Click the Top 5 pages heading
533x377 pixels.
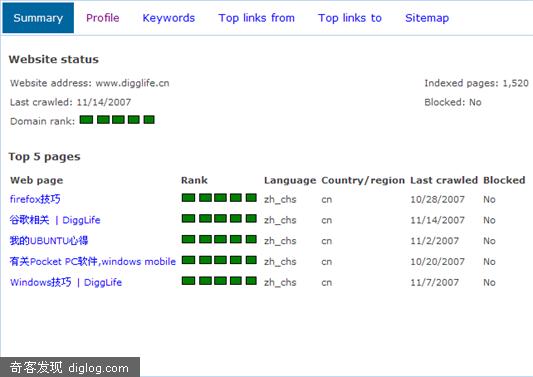click(45, 157)
